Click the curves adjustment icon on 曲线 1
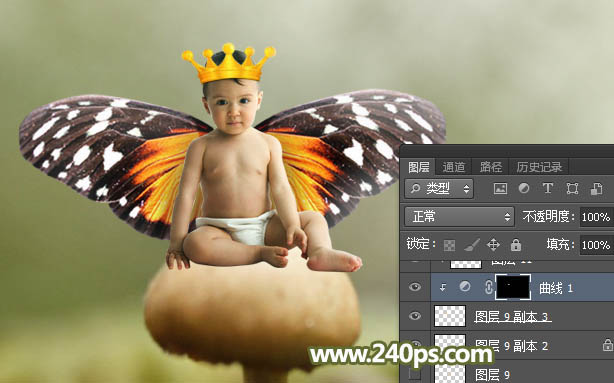Screen dimensions: 614x383 pyautogui.click(x=465, y=287)
